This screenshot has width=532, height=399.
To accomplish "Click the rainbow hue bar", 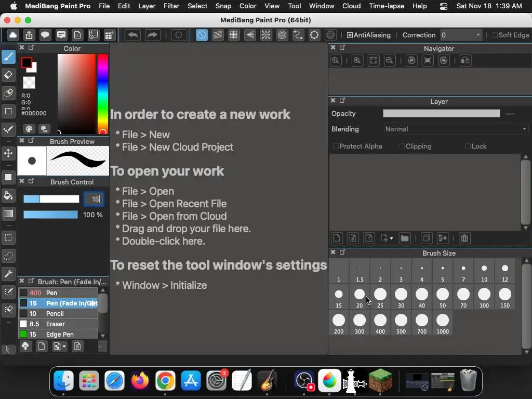I will click(x=102, y=94).
